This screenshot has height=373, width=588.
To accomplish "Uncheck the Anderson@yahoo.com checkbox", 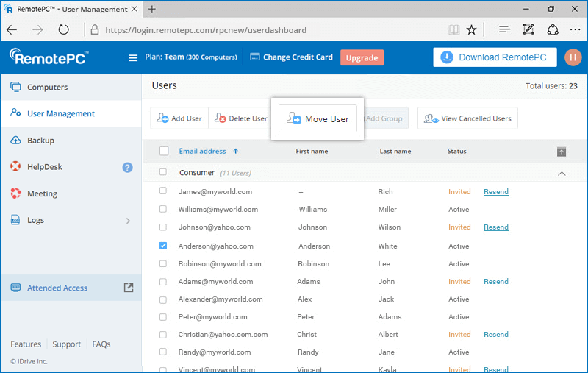I will 163,246.
